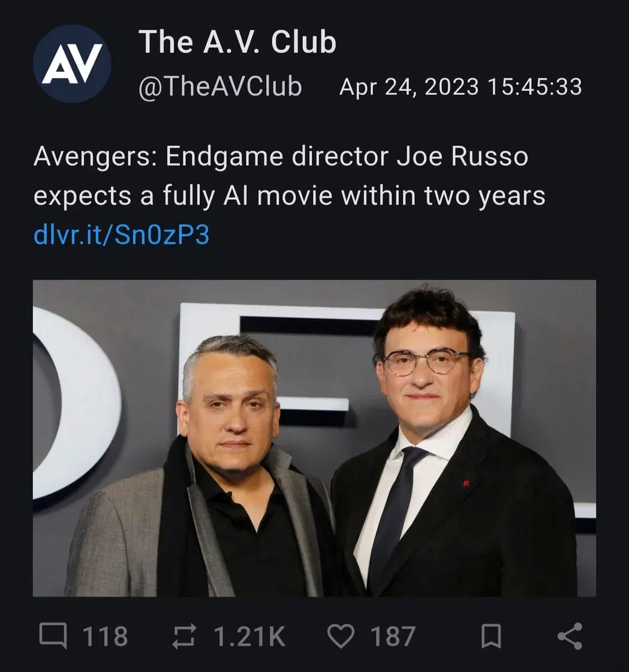Image resolution: width=629 pixels, height=672 pixels.
Task: View the 118 replies count
Action: [x=106, y=636]
